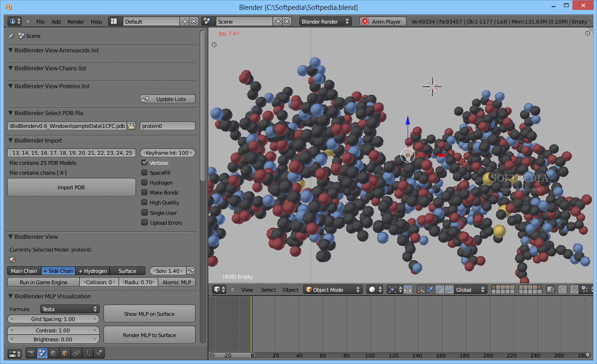The width and height of the screenshot is (597, 364).
Task: Click the manipulate center points icon
Action: tap(408, 289)
